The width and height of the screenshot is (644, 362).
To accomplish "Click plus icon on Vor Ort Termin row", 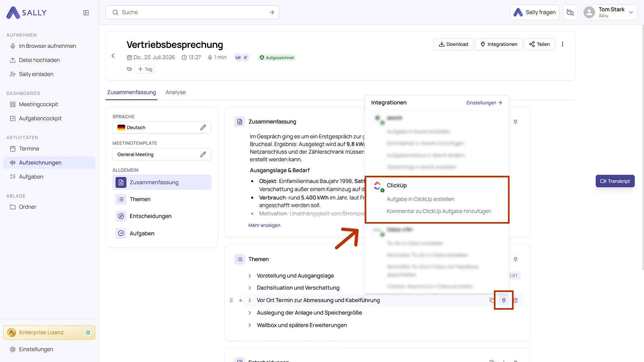I will tap(241, 300).
